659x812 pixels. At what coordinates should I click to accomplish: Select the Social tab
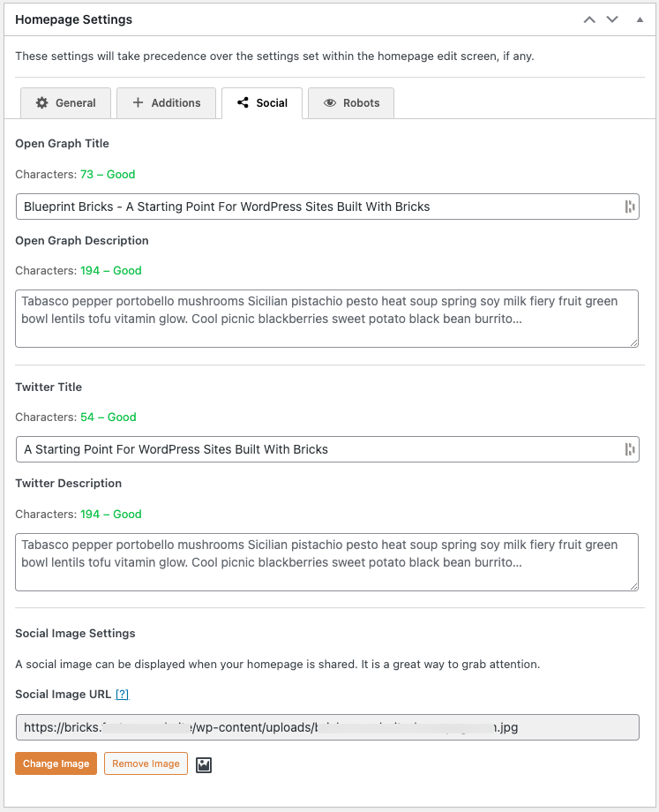coord(262,103)
